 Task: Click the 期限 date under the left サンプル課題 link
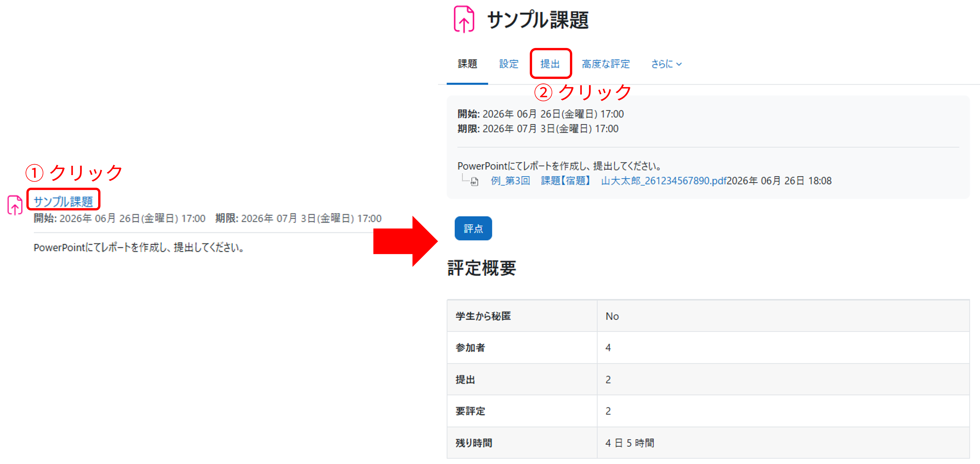coord(298,218)
